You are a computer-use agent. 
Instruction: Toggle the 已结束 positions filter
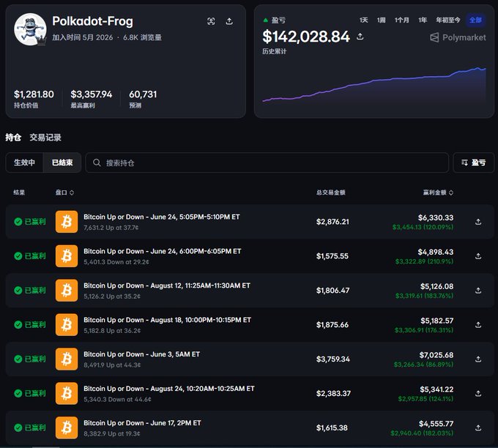coord(62,163)
